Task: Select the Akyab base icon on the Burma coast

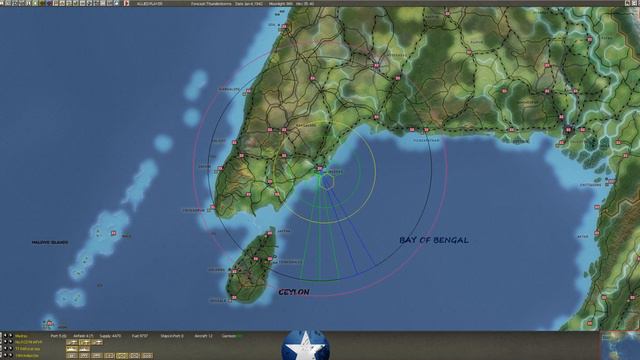Action: 597,233
